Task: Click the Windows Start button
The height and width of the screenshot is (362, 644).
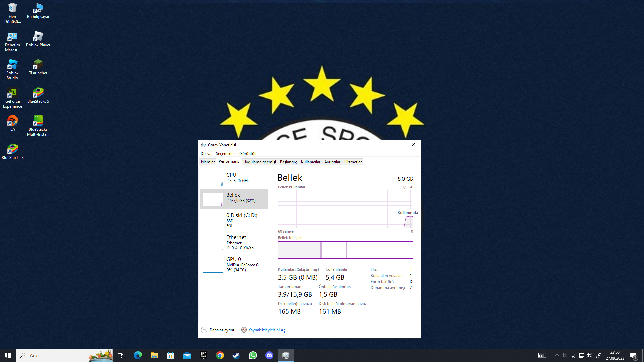Action: click(x=8, y=355)
